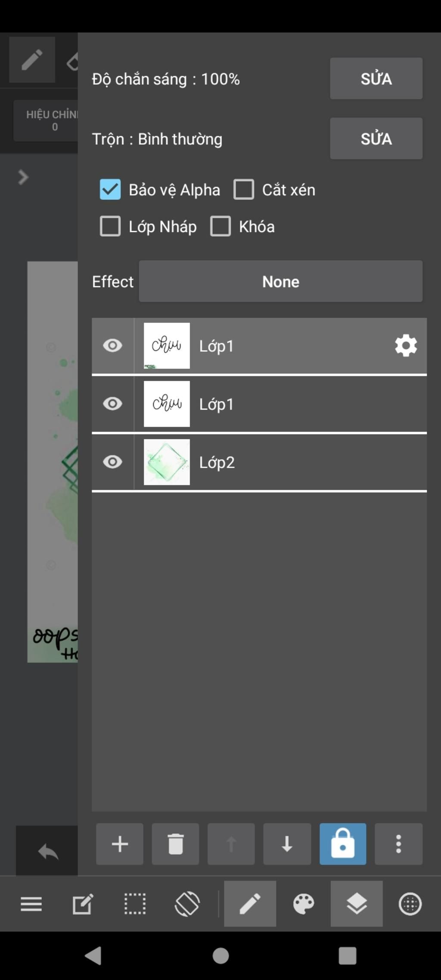The height and width of the screenshot is (980, 441).
Task: Add a new layer with plus button
Action: click(120, 844)
